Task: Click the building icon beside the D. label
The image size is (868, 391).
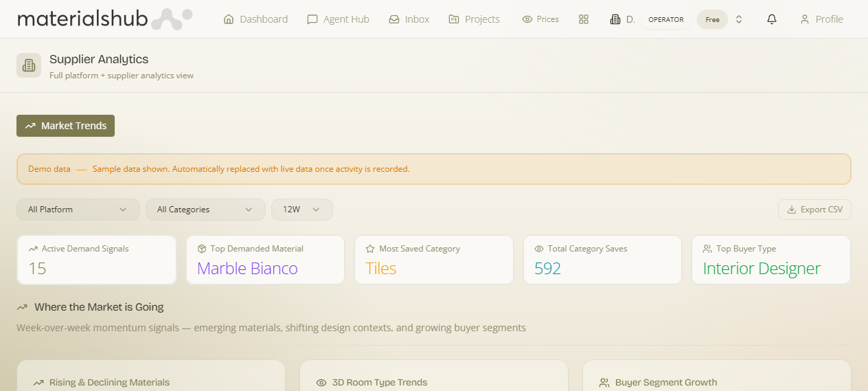Action: (615, 19)
